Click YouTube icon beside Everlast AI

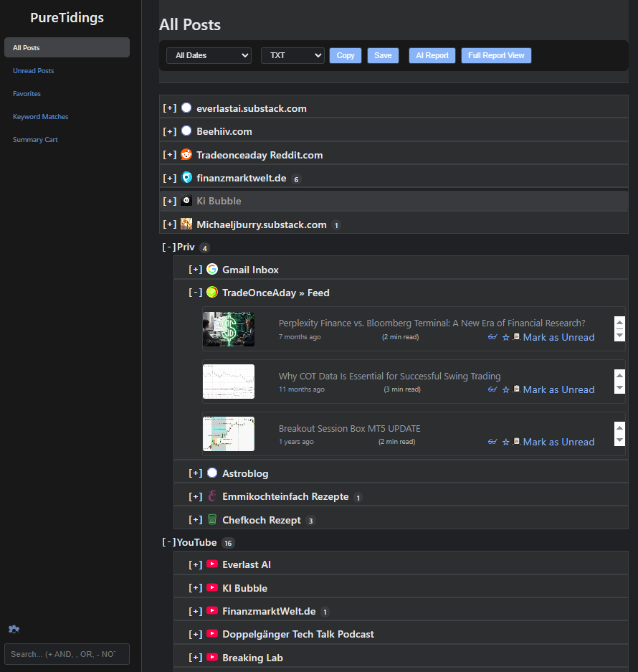(212, 564)
